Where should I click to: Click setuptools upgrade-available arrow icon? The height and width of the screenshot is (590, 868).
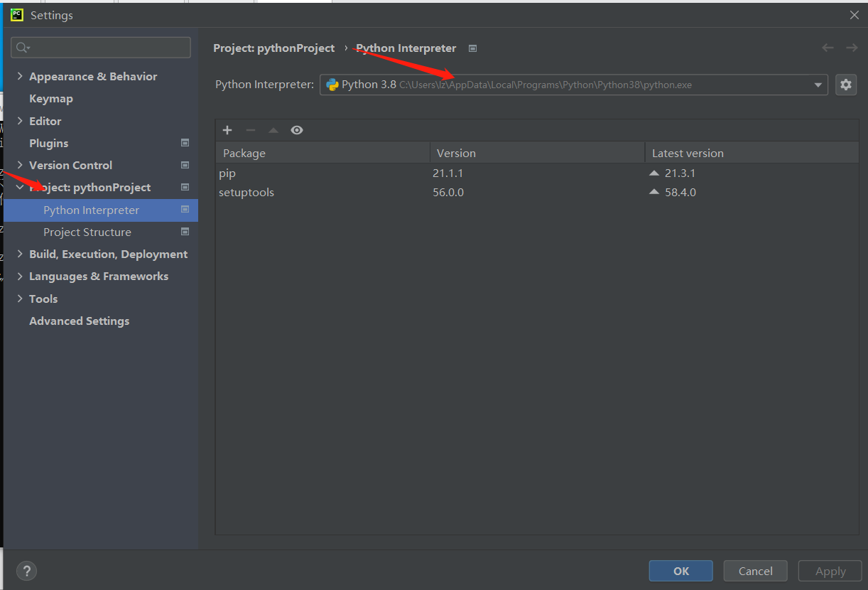click(x=654, y=192)
